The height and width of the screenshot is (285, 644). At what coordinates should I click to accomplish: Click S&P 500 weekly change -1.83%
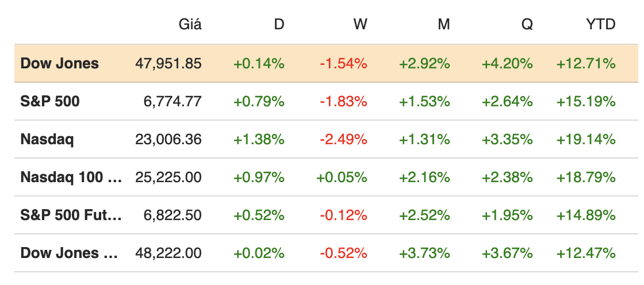click(x=343, y=102)
